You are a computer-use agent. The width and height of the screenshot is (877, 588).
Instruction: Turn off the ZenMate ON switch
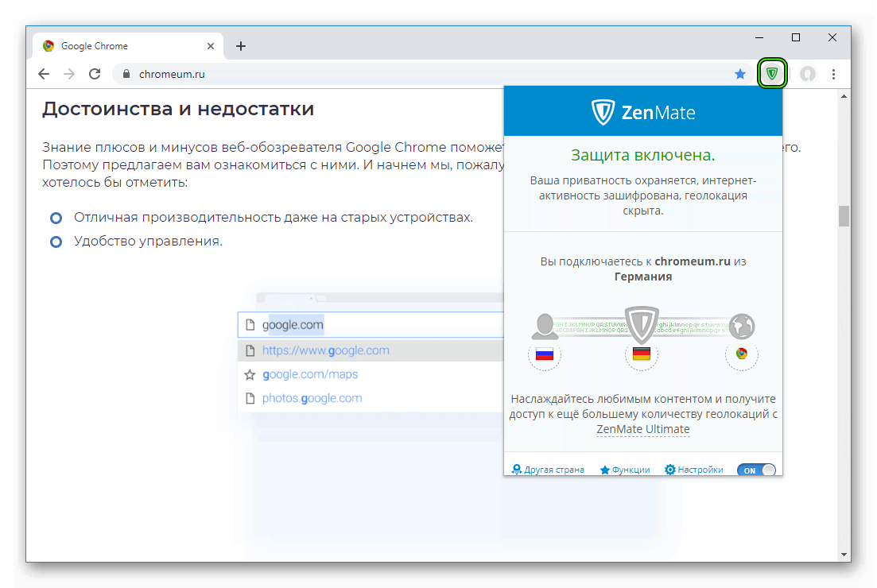pos(756,470)
